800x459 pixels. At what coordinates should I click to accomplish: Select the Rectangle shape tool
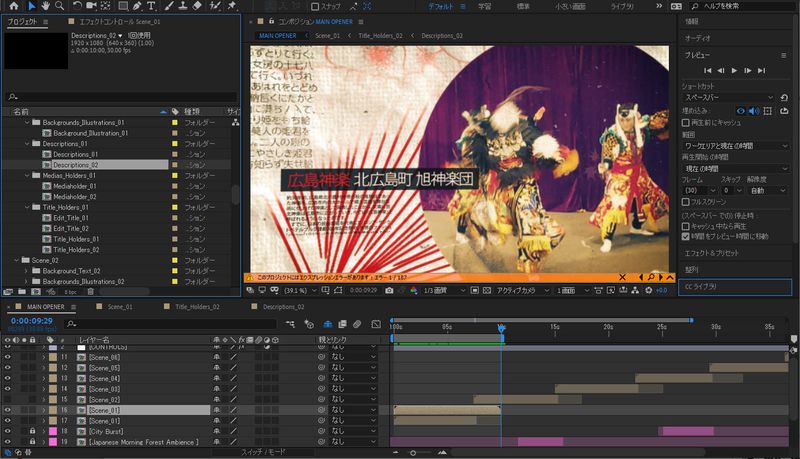point(121,6)
